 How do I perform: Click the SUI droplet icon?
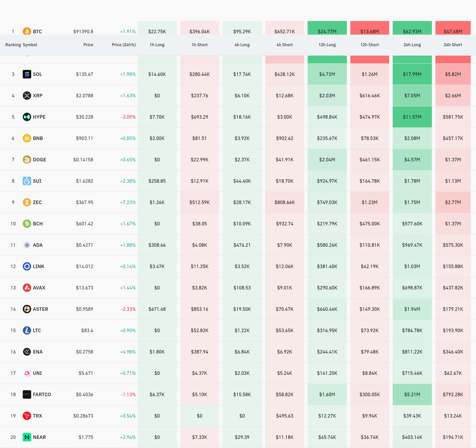coord(27,181)
